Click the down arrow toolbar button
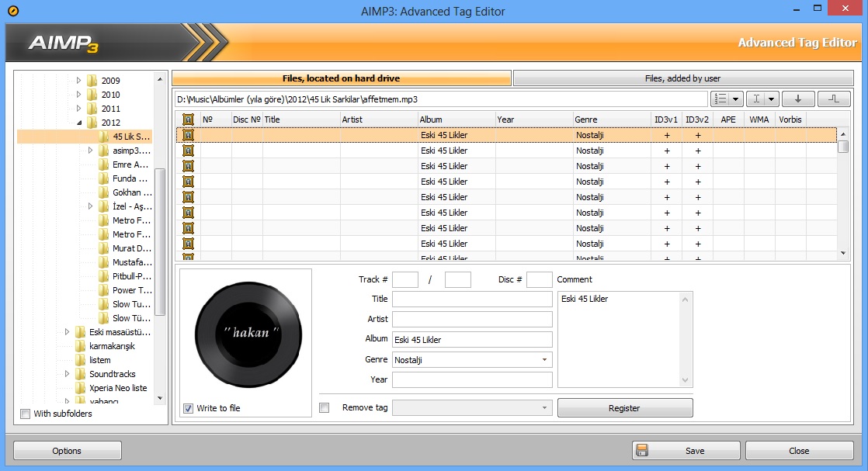The height and width of the screenshot is (471, 868). pyautogui.click(x=798, y=99)
